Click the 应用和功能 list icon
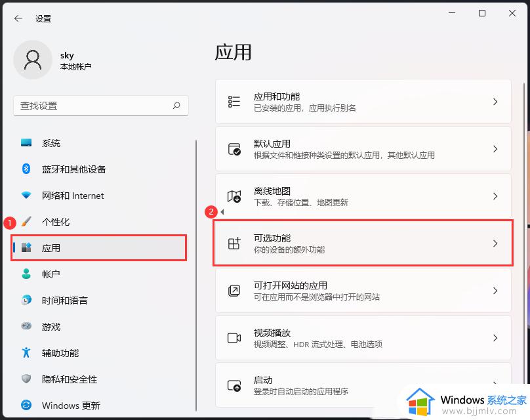 234,102
